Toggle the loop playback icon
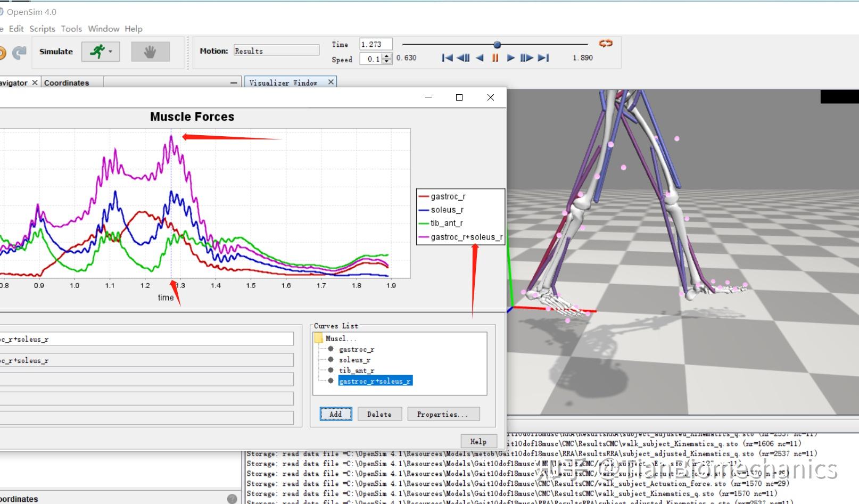The image size is (859, 504). point(606,44)
